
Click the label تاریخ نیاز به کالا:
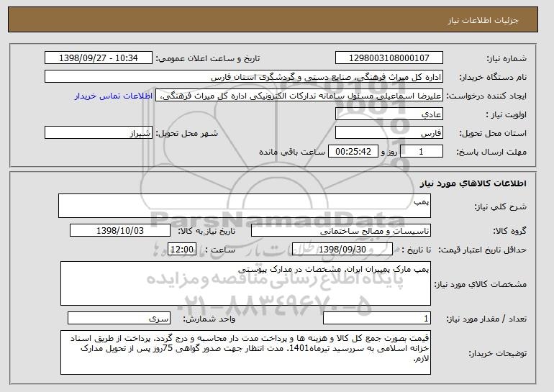[206, 231]
